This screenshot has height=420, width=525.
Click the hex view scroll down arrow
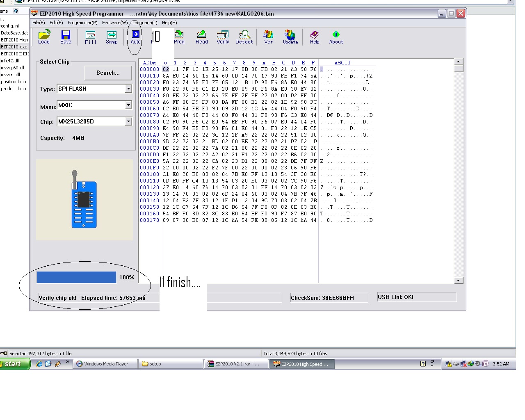coord(459,281)
